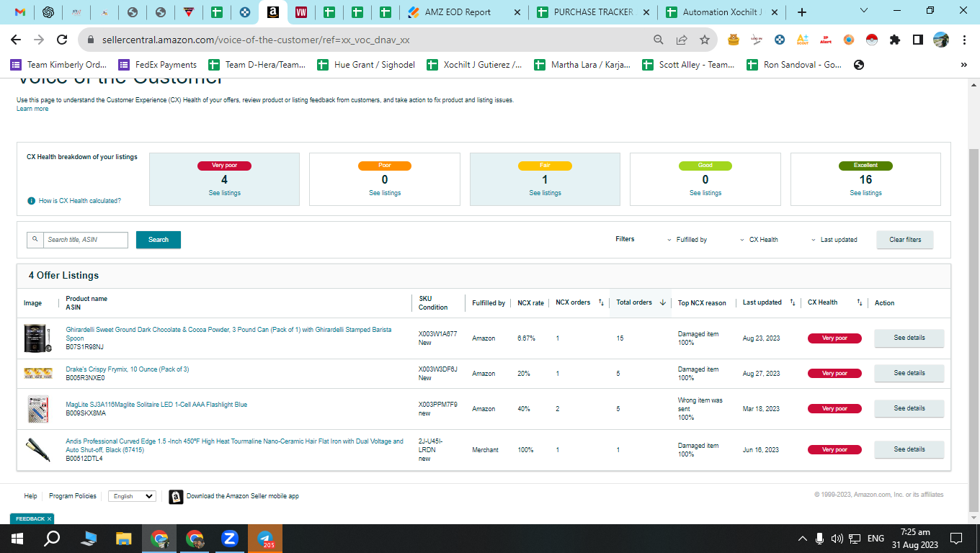Viewport: 980px width, 553px height.
Task: Open the Gmail pinned tab
Action: (x=20, y=12)
